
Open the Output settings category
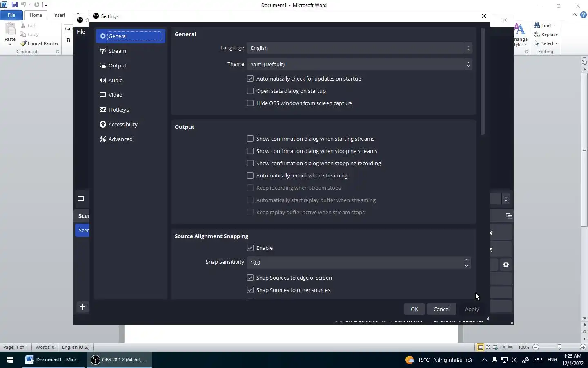[x=131, y=65]
